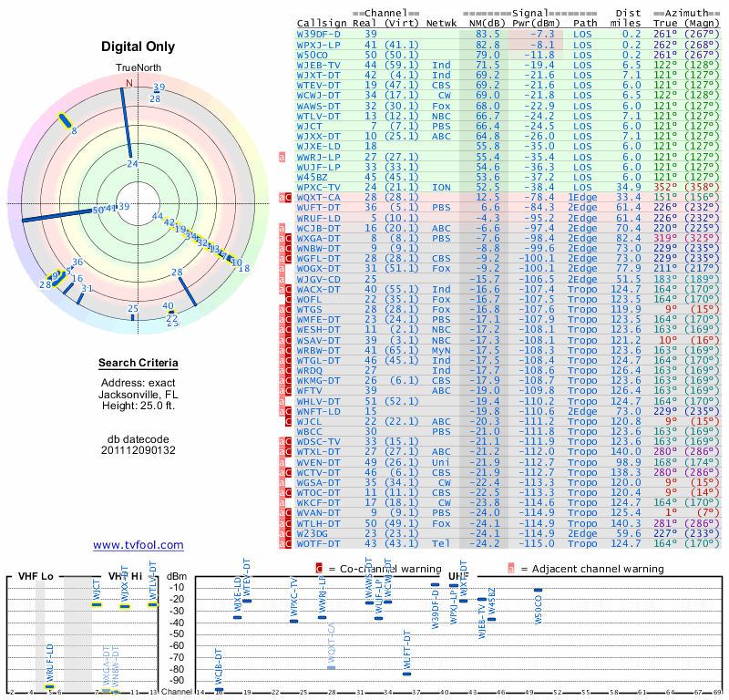Click the WPXC-TV callsign
The height and width of the screenshot is (700, 729).
coord(318,188)
